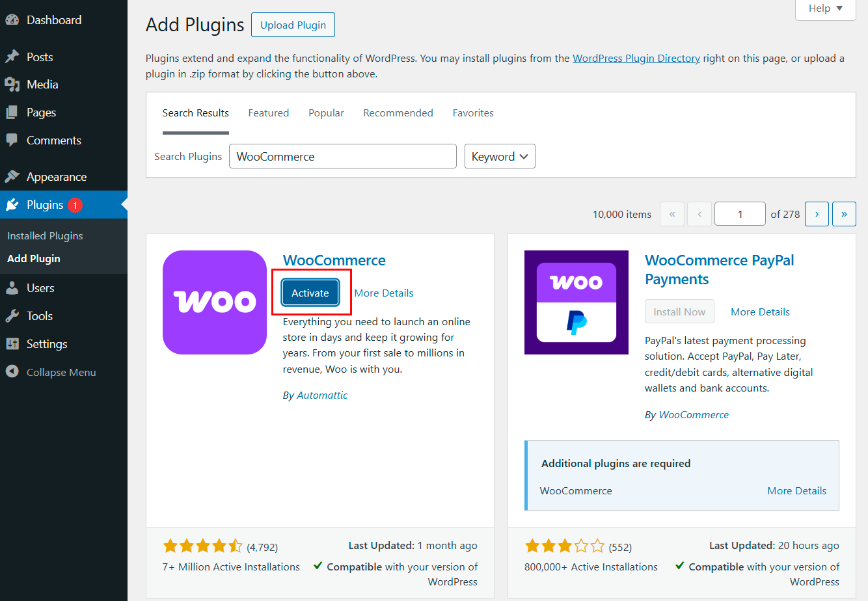Screen dimensions: 868x601
Task: Switch to the Recommended tab
Action: pyautogui.click(x=398, y=113)
